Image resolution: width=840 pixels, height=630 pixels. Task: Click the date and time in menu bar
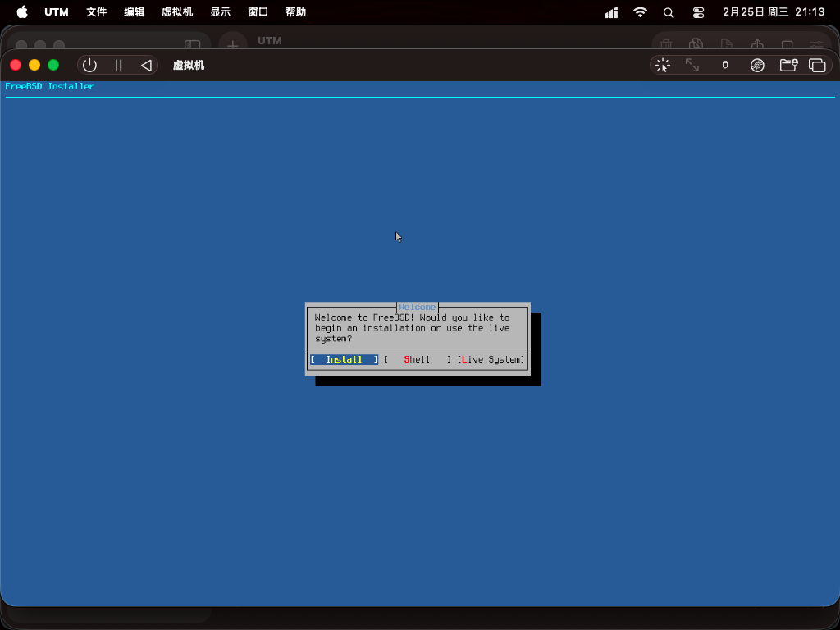774,11
